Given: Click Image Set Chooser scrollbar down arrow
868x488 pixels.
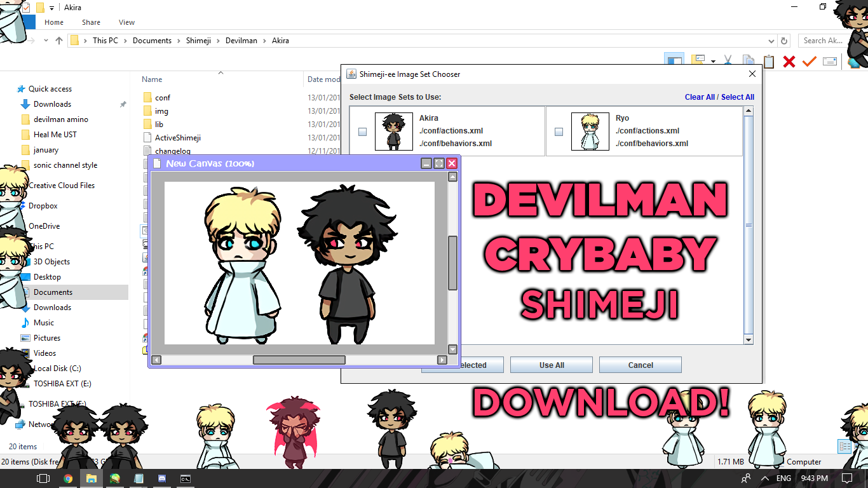Looking at the screenshot, I should click(749, 340).
